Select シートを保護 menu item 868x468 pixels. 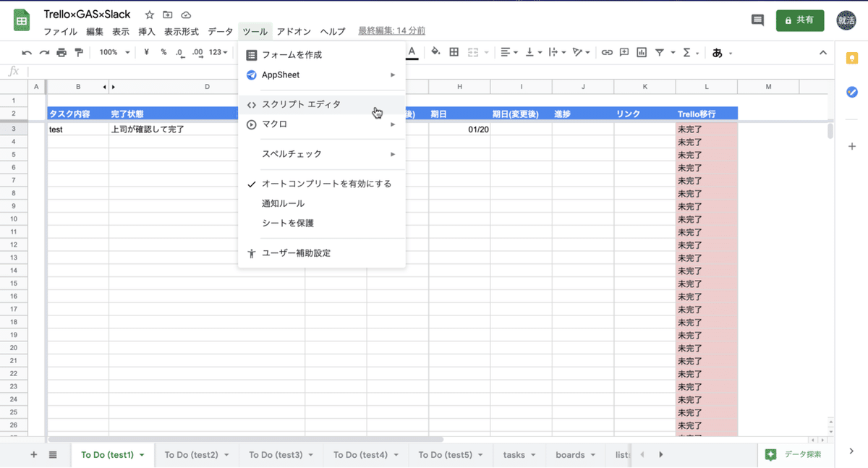(322, 224)
